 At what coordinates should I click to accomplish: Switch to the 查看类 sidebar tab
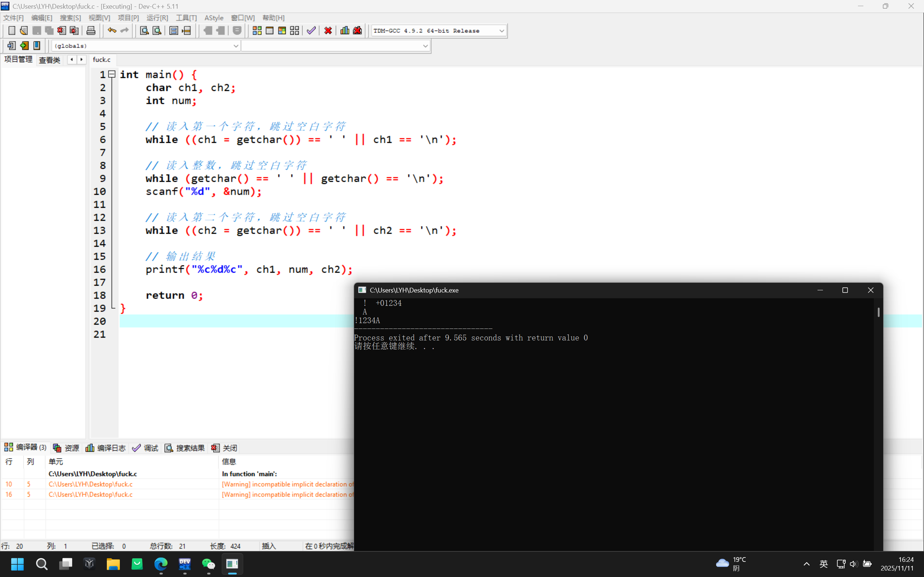pyautogui.click(x=50, y=60)
